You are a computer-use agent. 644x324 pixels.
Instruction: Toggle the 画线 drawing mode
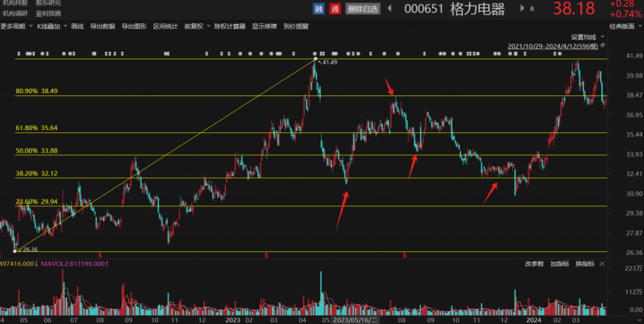click(77, 26)
